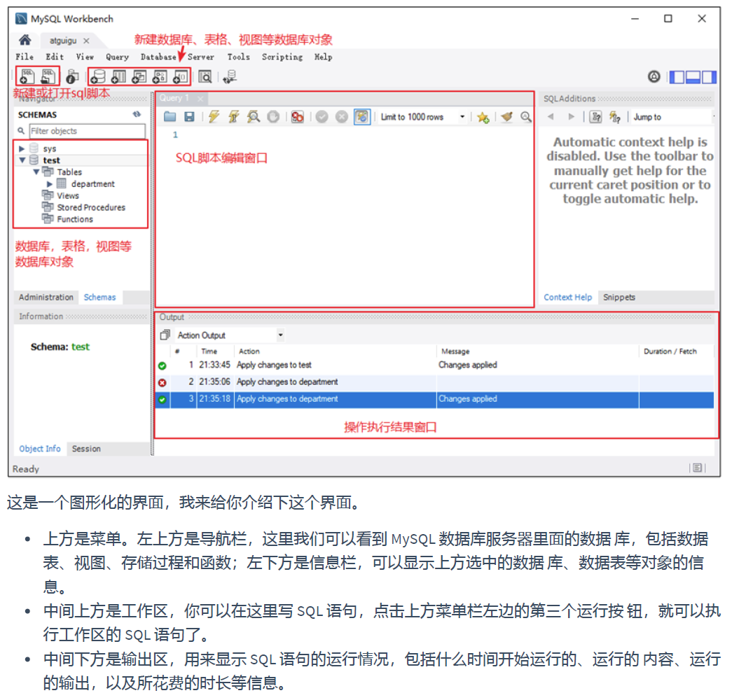Create a new function icon
This screenshot has height=700, width=732.
[180, 76]
